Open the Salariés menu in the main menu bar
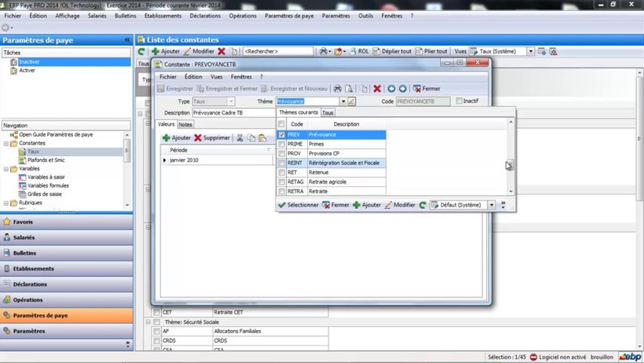Viewport: 644px width, 363px height. pyautogui.click(x=97, y=16)
